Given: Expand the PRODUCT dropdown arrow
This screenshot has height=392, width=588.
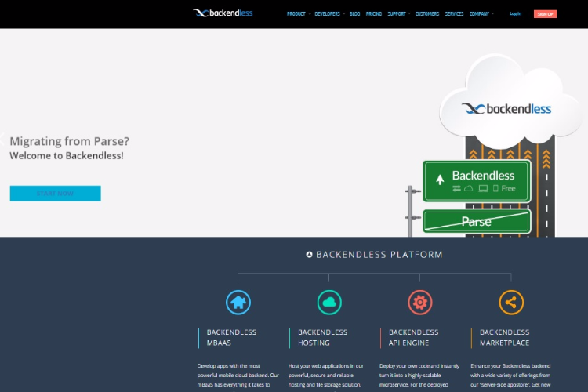Looking at the screenshot, I should coord(310,14).
